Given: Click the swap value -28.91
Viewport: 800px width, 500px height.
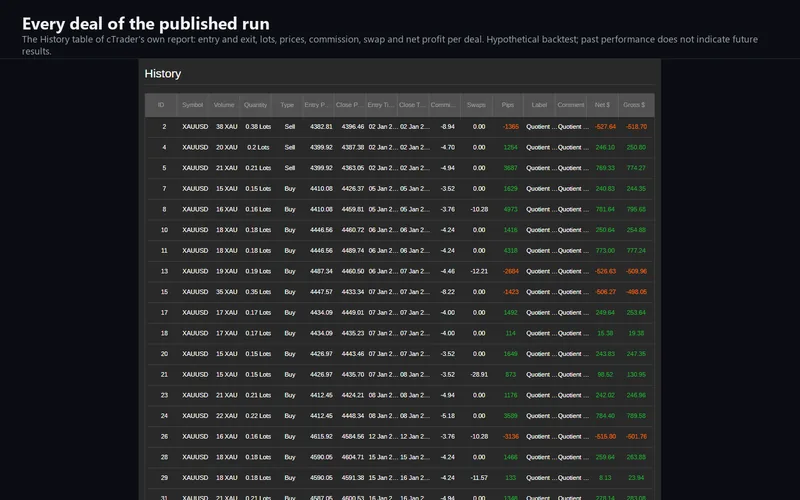Looking at the screenshot, I should 479,374.
